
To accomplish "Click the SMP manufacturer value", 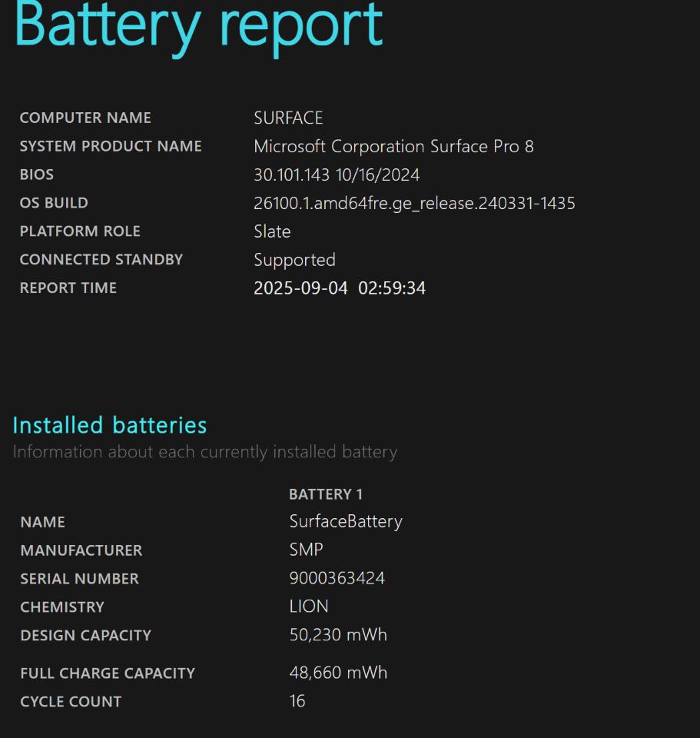I will [x=307, y=550].
